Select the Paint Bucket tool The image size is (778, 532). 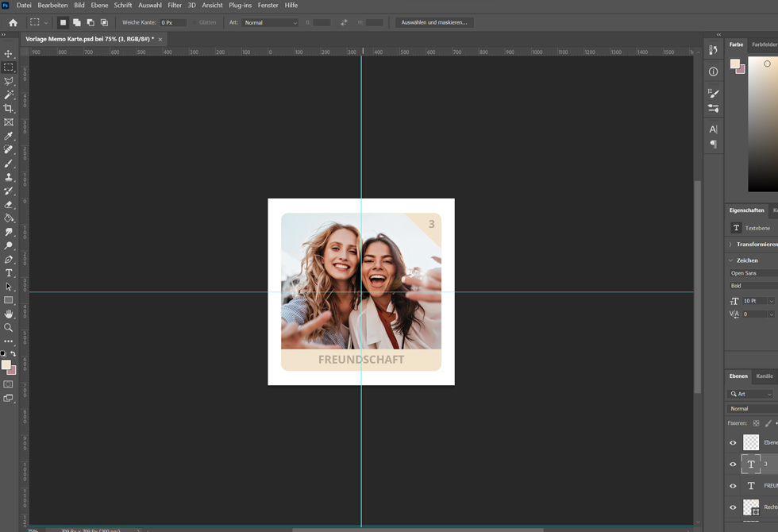(9, 218)
